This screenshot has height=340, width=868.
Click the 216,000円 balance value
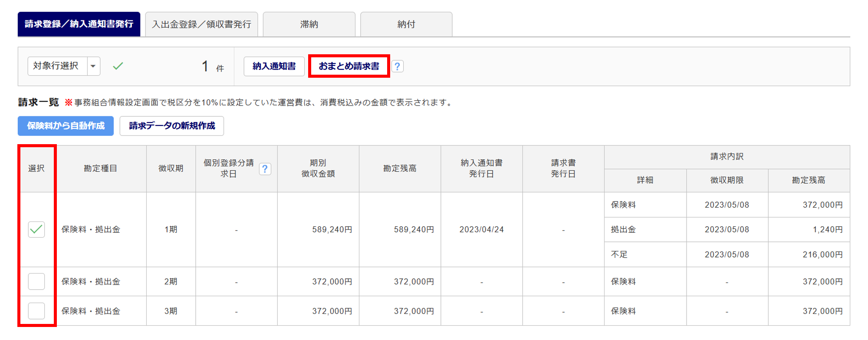(823, 254)
